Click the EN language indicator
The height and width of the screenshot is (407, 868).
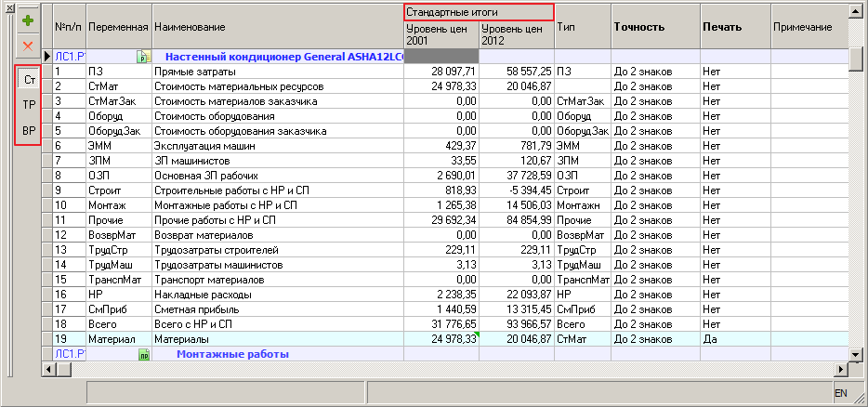841,393
